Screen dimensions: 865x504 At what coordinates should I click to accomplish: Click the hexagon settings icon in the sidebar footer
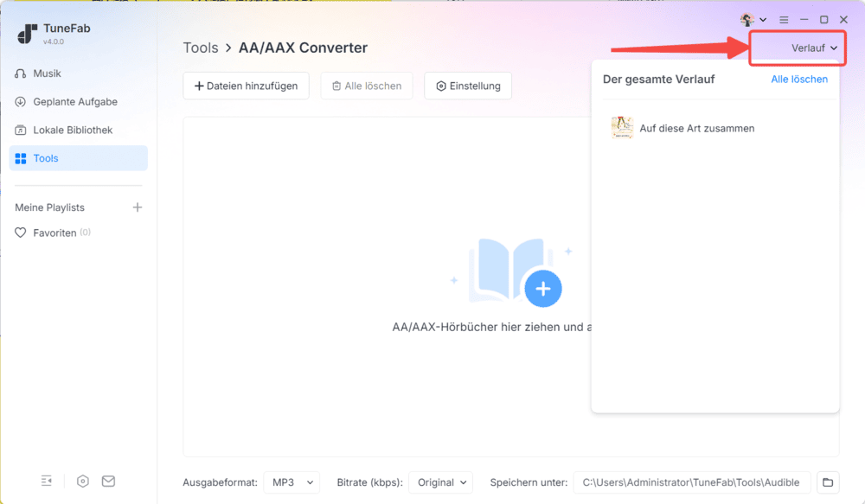83,482
